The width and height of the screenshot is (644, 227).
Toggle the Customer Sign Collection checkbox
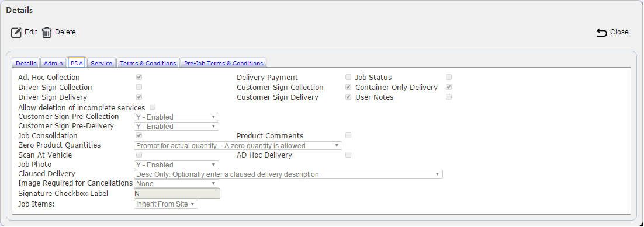tap(348, 87)
